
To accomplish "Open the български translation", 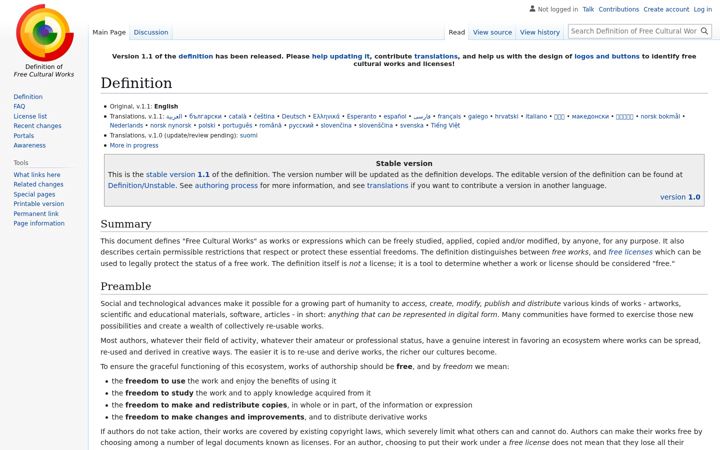I will click(205, 116).
